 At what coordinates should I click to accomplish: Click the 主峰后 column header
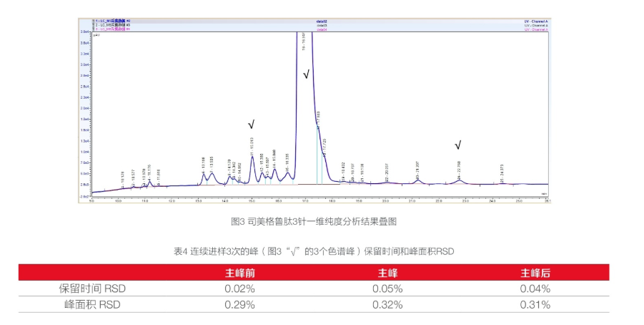tap(535, 273)
